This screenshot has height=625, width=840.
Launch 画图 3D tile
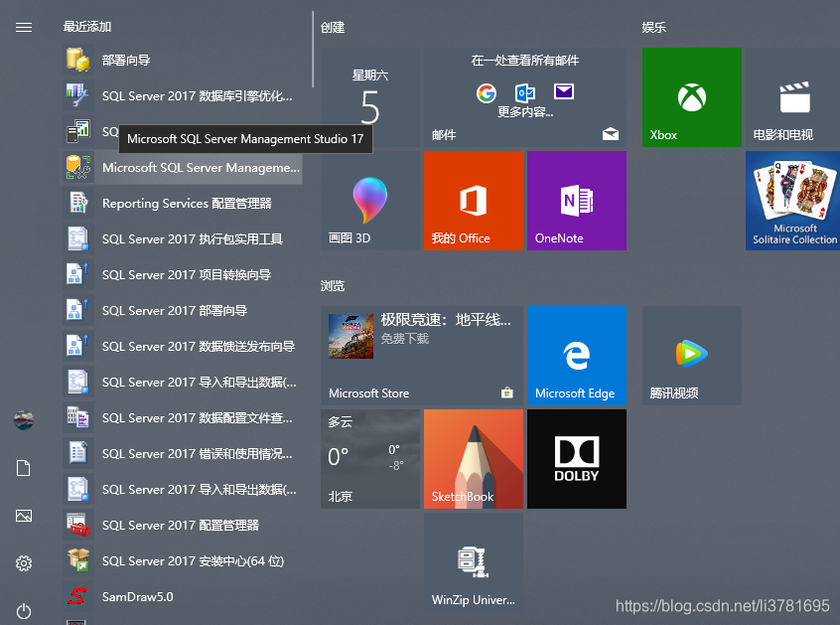[x=370, y=201]
